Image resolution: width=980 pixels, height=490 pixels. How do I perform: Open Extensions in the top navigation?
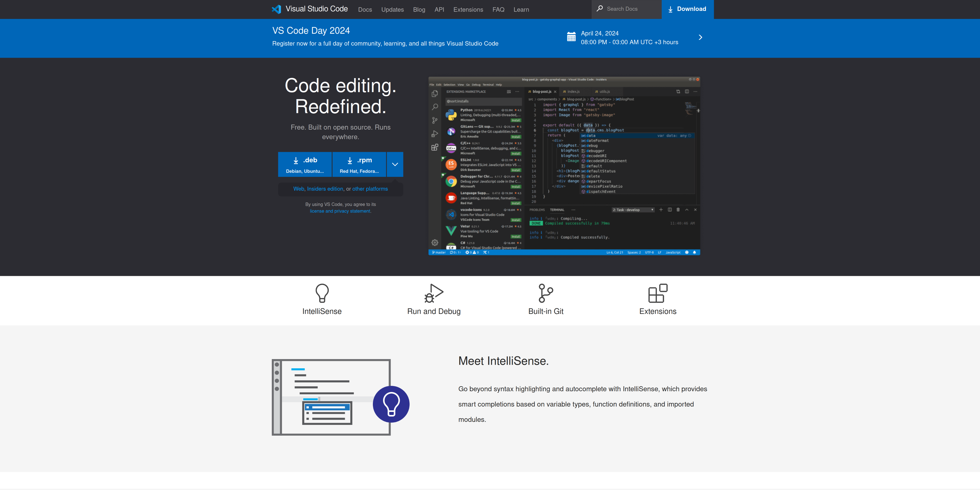point(468,9)
